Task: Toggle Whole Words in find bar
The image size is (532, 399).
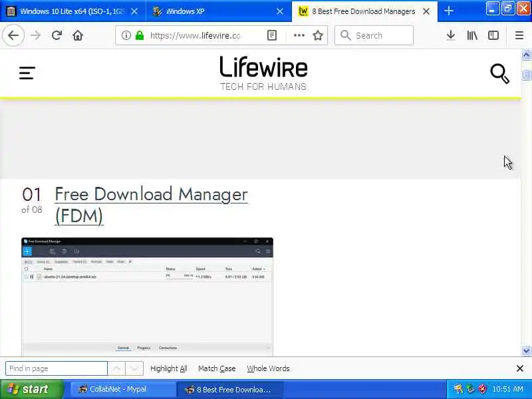Action: click(268, 368)
